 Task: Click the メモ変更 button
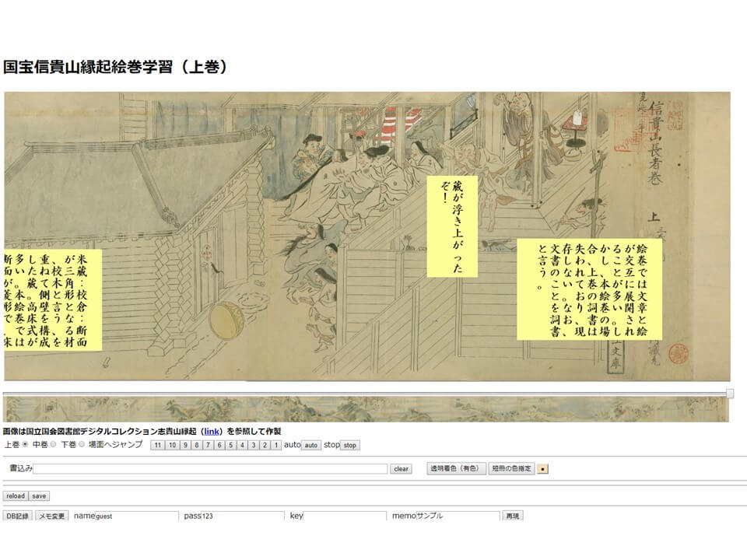(52, 516)
